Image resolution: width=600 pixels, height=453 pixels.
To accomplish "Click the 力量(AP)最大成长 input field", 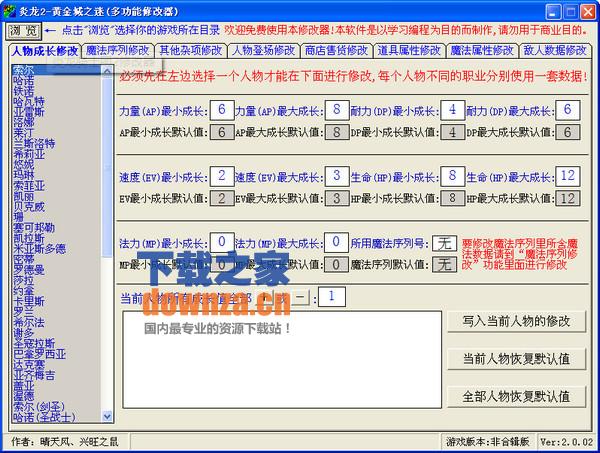I will (337, 110).
